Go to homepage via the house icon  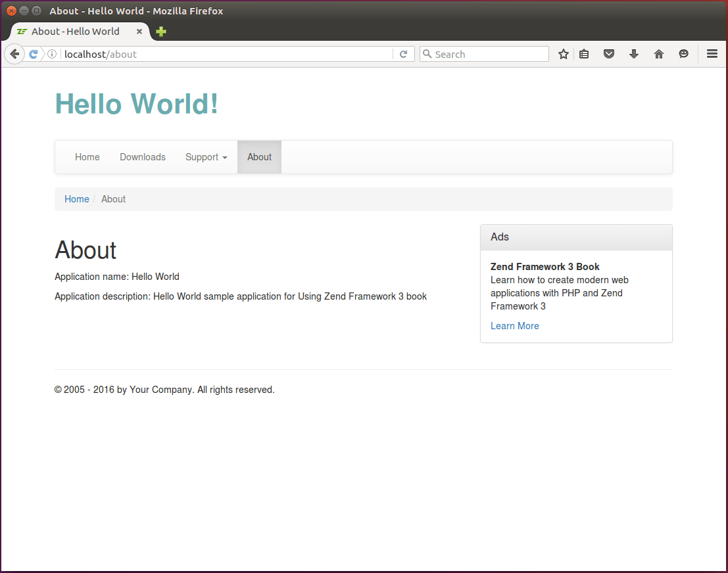[658, 54]
